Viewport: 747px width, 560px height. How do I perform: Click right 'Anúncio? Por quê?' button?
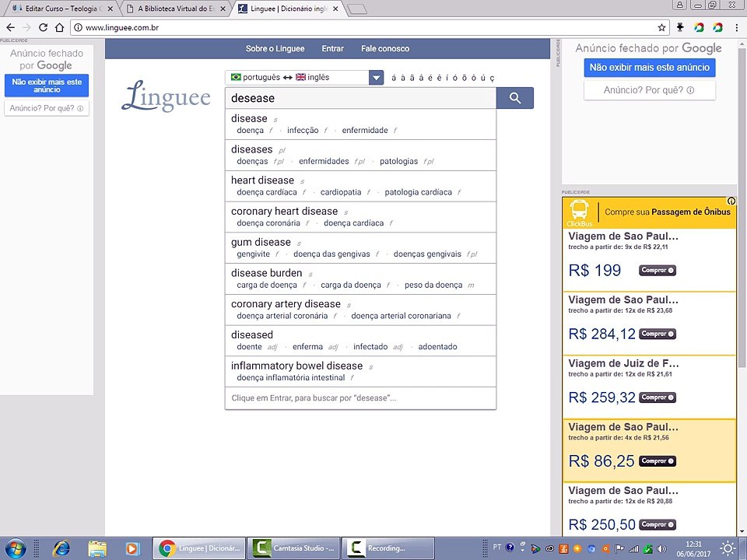point(650,90)
